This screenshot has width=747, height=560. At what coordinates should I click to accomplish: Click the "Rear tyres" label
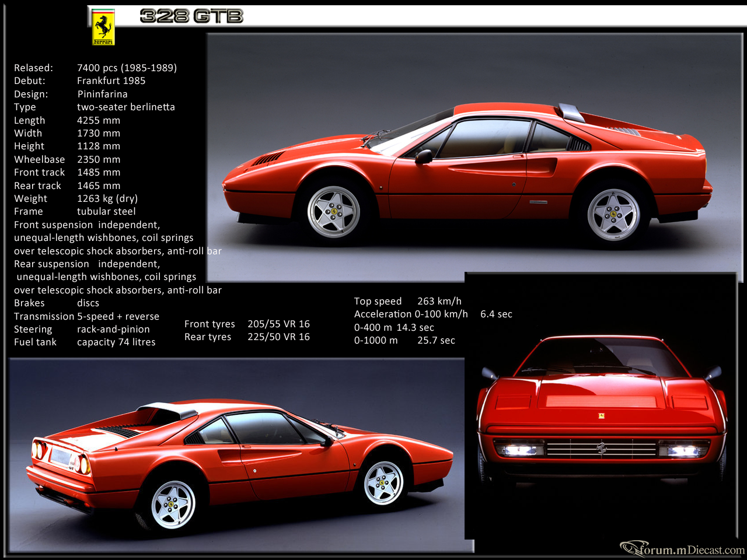coord(208,337)
